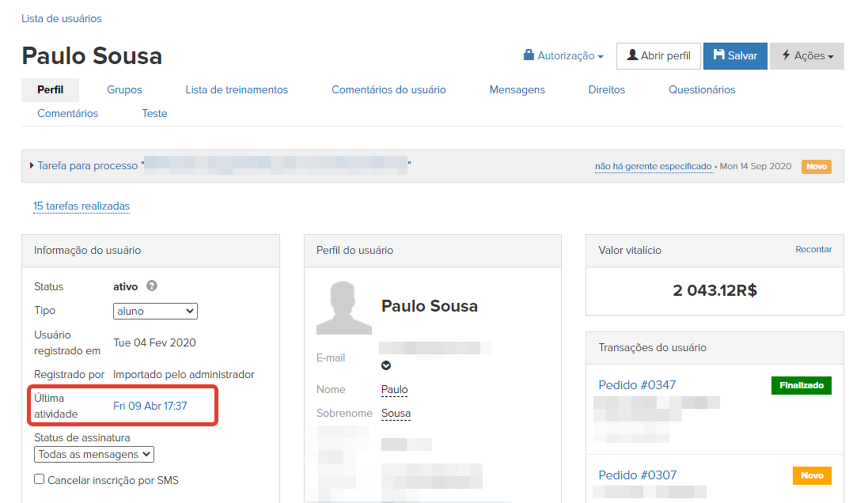Toggle Cancelar inscrição por SMS checkbox

point(40,479)
